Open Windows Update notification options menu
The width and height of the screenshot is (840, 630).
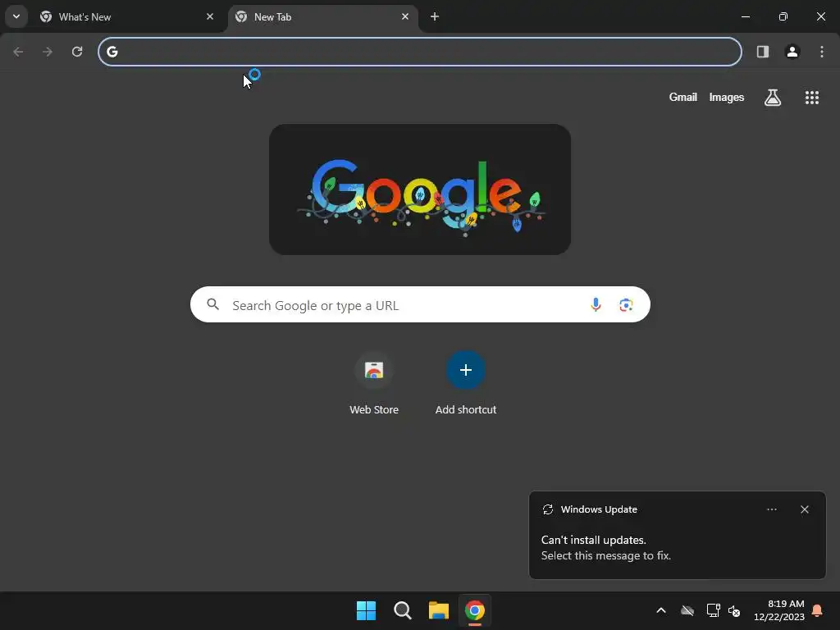tap(771, 509)
